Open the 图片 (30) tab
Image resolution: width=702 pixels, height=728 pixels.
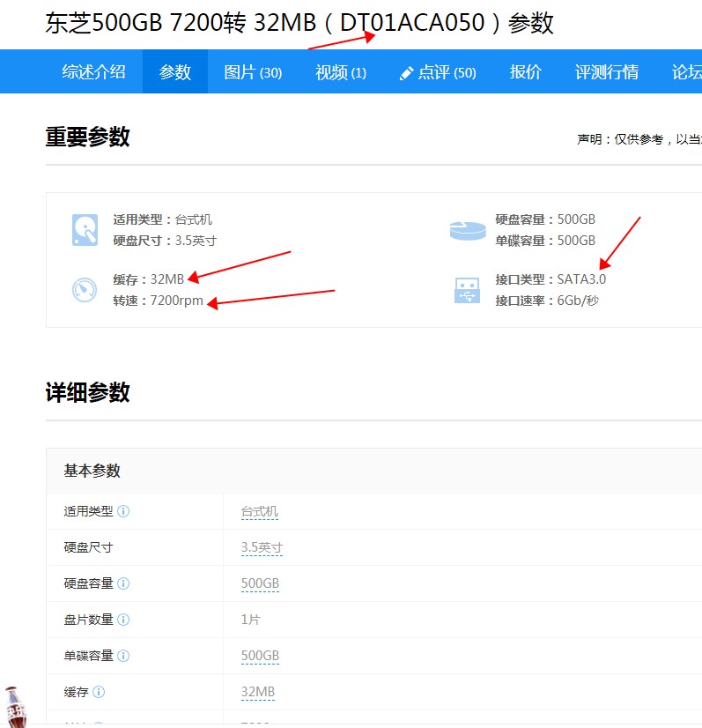(253, 72)
